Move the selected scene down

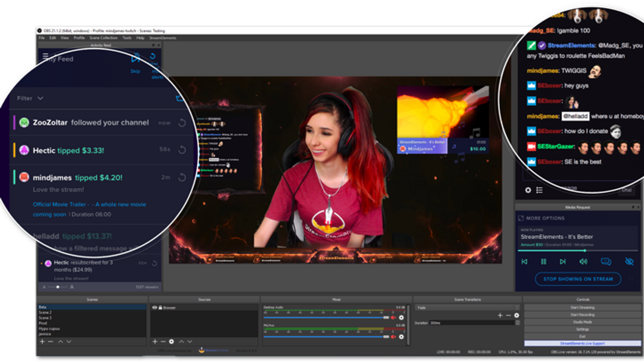tap(69, 342)
